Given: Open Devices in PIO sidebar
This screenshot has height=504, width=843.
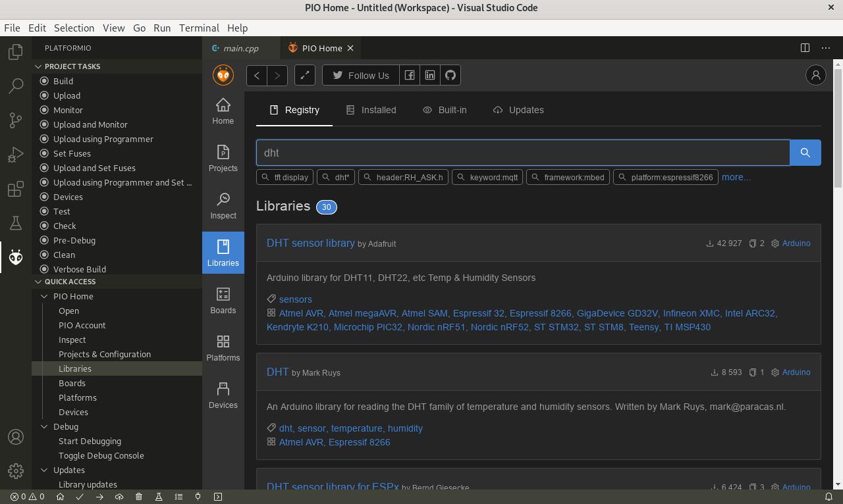Looking at the screenshot, I should [x=223, y=395].
